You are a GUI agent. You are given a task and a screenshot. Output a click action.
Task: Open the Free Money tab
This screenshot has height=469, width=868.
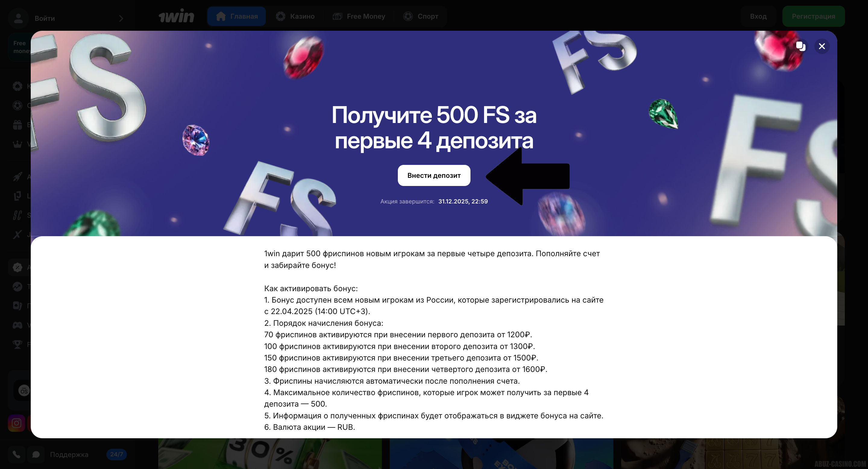coord(359,16)
